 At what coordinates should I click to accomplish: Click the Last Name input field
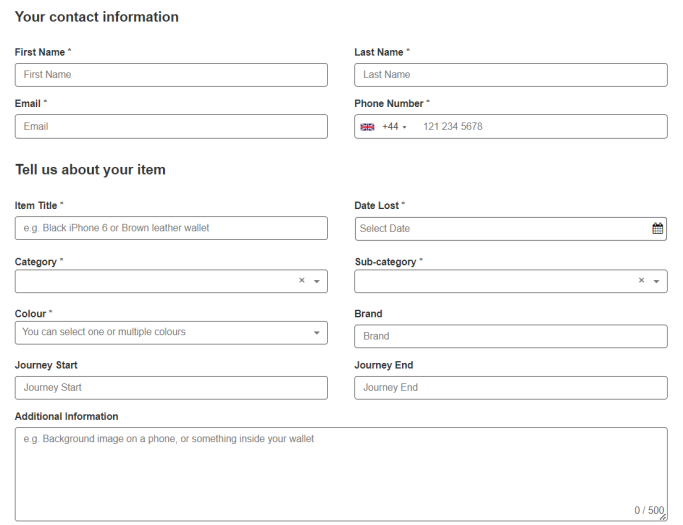(x=510, y=75)
